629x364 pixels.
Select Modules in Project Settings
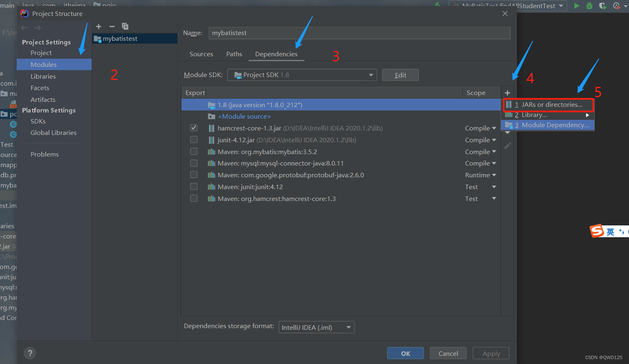tap(54, 64)
